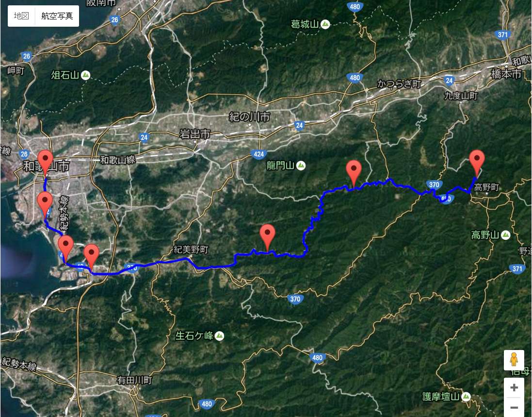Click the 424 route shield
The height and width of the screenshot is (417, 532).
point(258,154)
